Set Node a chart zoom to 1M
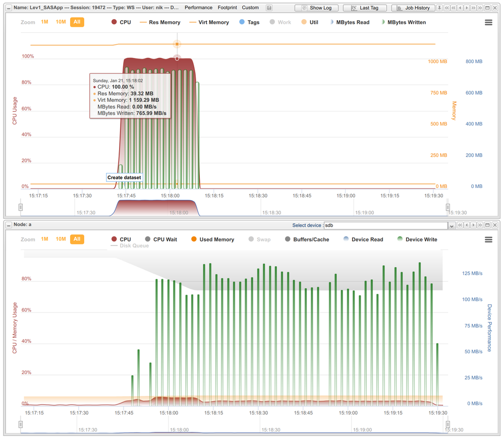This screenshot has width=504, height=438. tap(45, 239)
